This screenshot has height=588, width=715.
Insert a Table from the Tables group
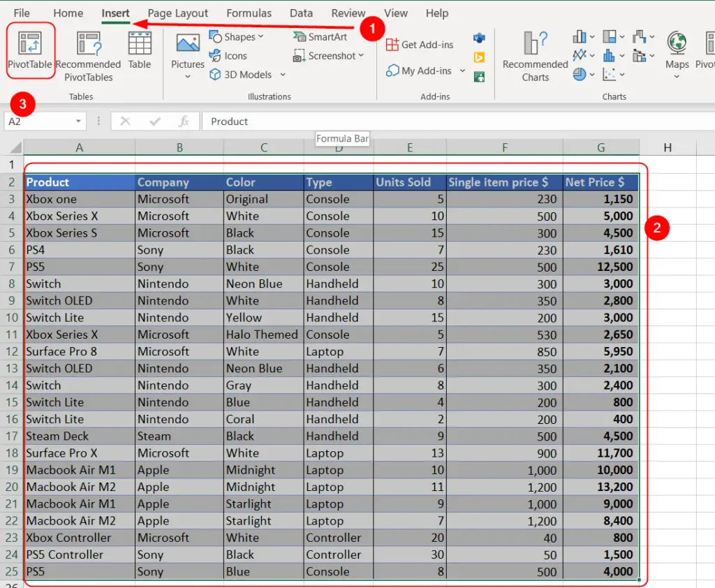click(x=140, y=51)
